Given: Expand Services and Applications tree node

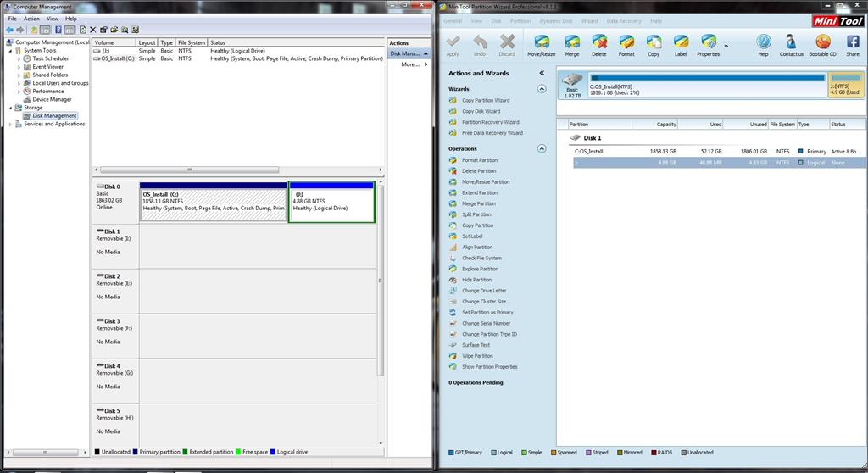Looking at the screenshot, I should coord(10,124).
